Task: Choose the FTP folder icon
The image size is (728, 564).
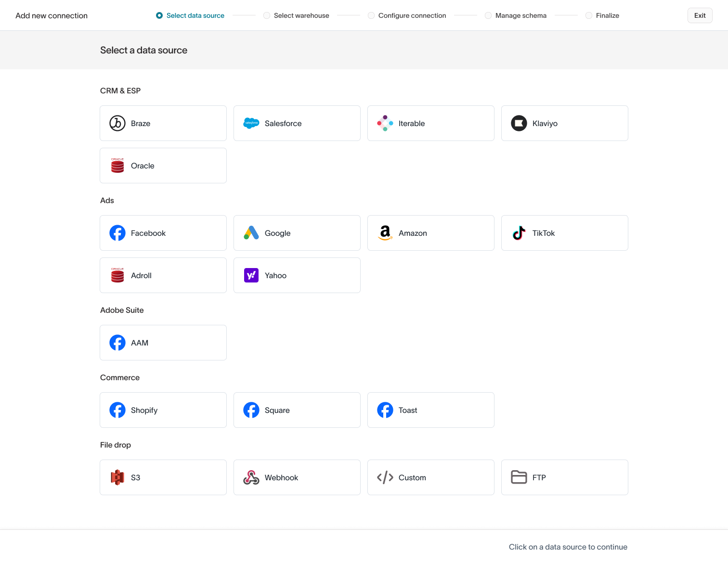Action: [x=519, y=477]
